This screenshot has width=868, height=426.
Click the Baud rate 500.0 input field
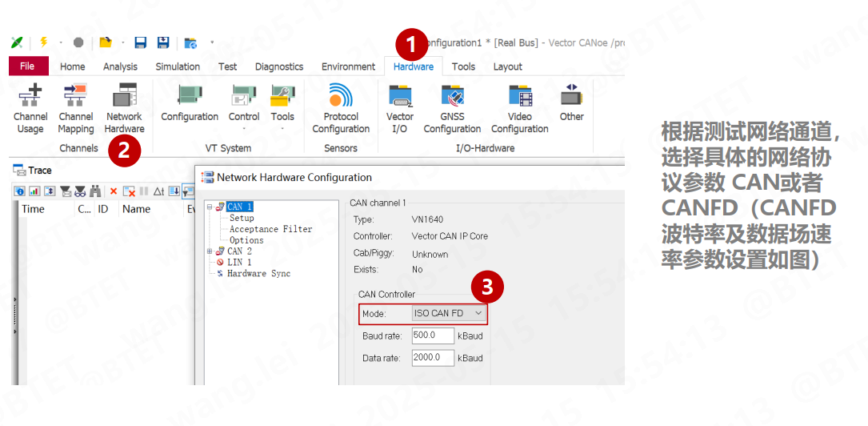pos(433,336)
